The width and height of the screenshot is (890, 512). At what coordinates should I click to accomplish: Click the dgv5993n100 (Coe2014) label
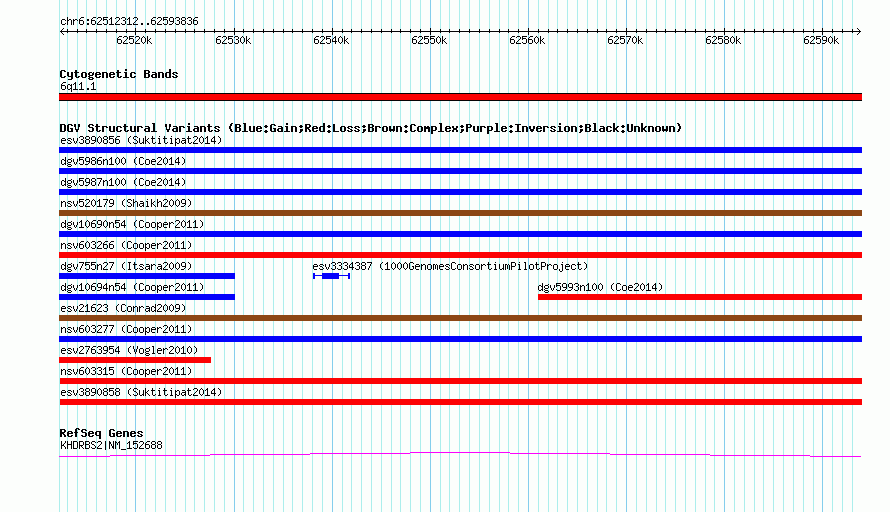click(x=600, y=287)
